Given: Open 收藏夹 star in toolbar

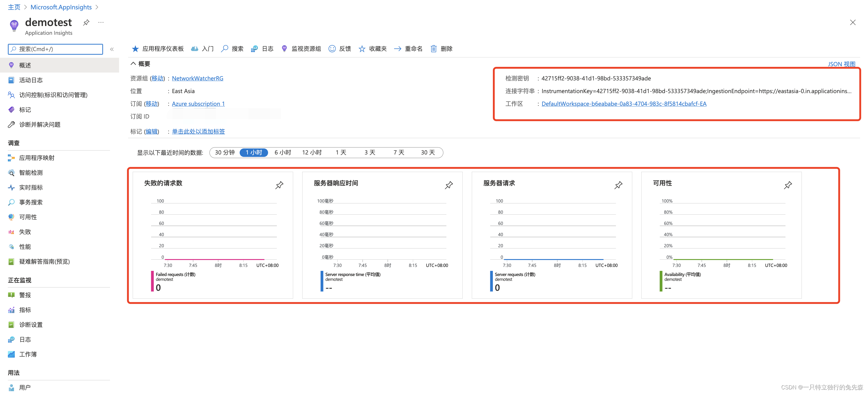Looking at the screenshot, I should coord(362,49).
